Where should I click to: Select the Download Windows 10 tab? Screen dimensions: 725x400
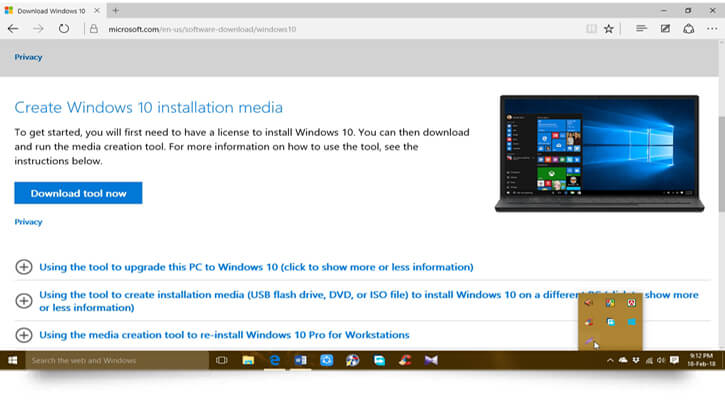coord(51,11)
